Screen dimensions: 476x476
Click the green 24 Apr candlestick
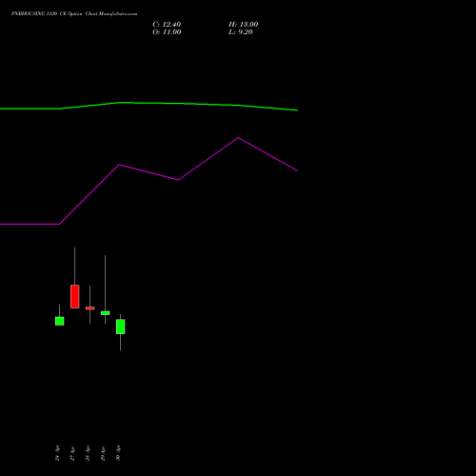pyautogui.click(x=59, y=321)
